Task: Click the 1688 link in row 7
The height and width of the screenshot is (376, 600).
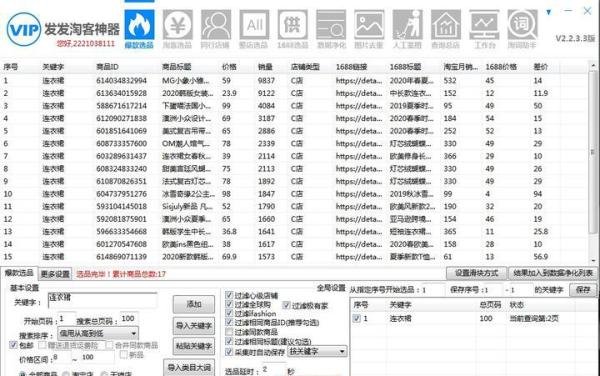Action: tap(359, 156)
